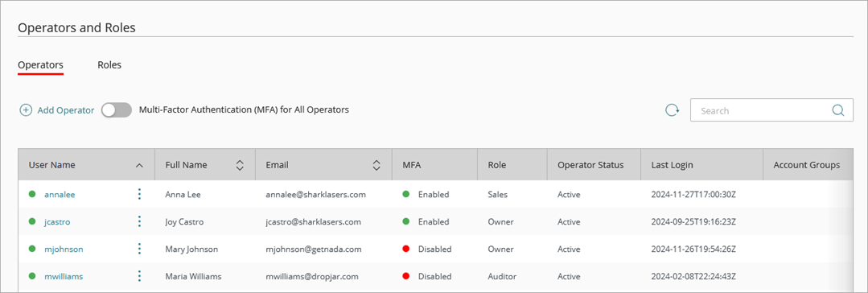Switch to the Operators tab
The image size is (868, 293).
[40, 65]
